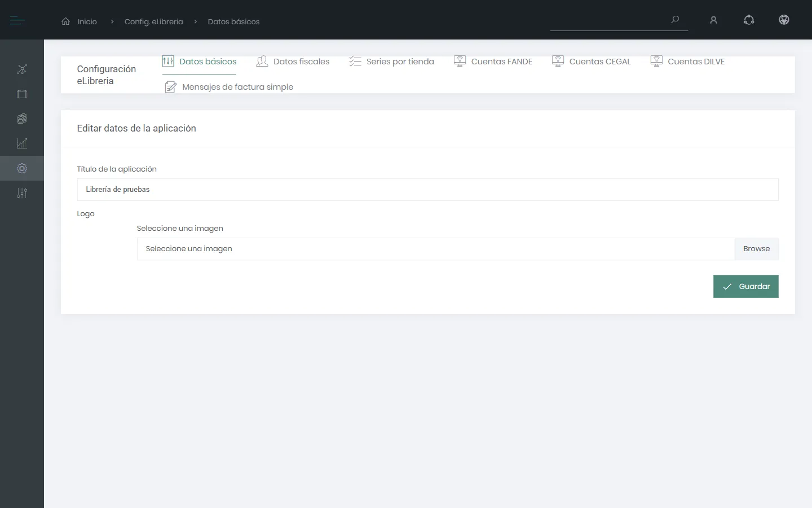Open Mensajes de factura simple tab
The width and height of the screenshot is (812, 508).
[228, 87]
